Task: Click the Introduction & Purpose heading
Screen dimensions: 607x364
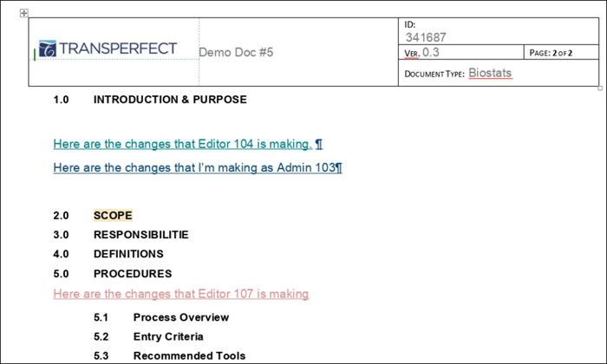Action: click(169, 100)
